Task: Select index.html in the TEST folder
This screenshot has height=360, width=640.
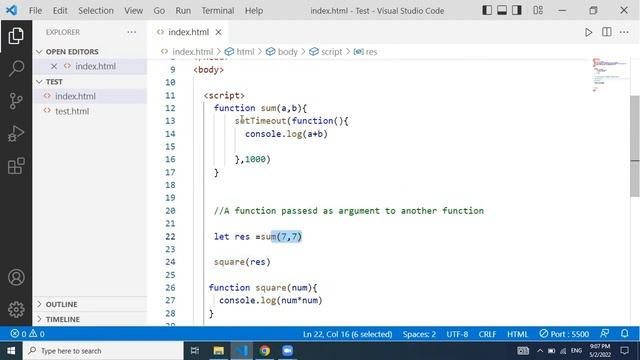Action: (x=75, y=96)
